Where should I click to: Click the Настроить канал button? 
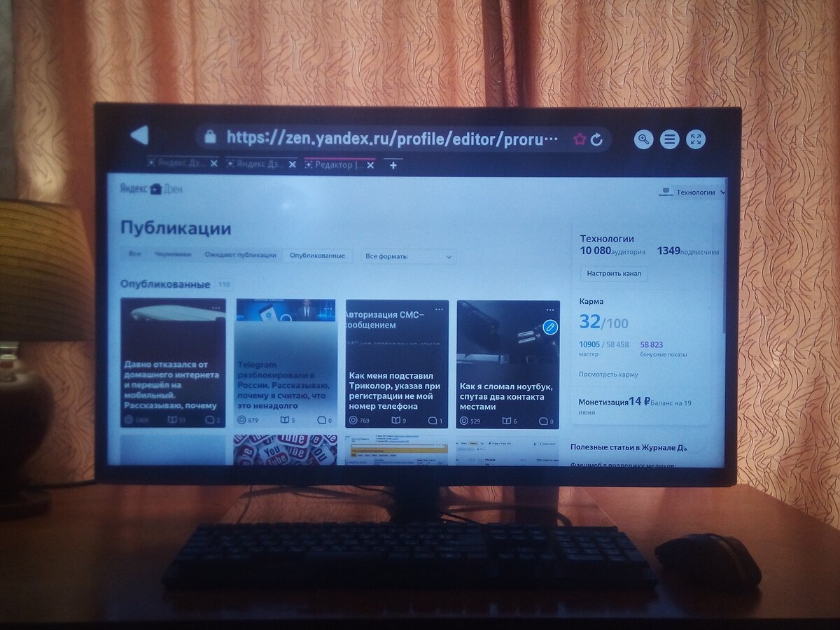tap(614, 274)
